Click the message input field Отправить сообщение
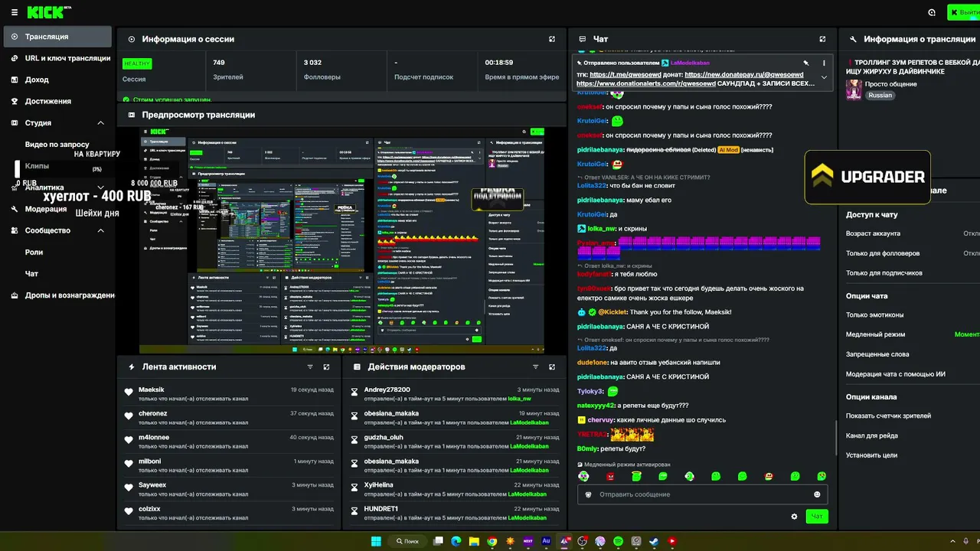Image resolution: width=980 pixels, height=551 pixels. [x=702, y=494]
